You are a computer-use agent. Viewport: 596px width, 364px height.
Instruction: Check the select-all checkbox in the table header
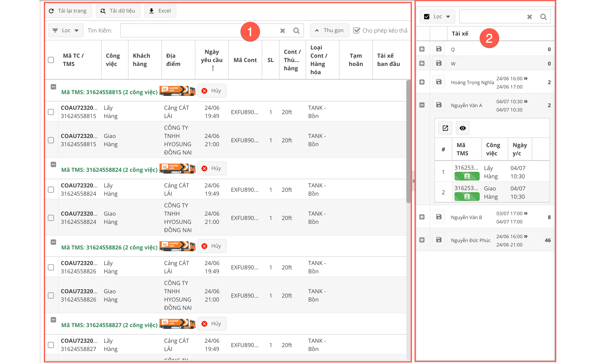click(x=51, y=60)
